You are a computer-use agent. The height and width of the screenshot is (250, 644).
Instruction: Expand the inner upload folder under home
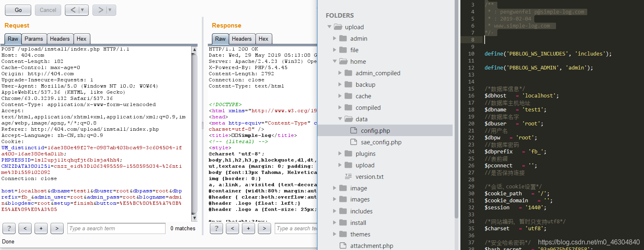[x=340, y=165]
